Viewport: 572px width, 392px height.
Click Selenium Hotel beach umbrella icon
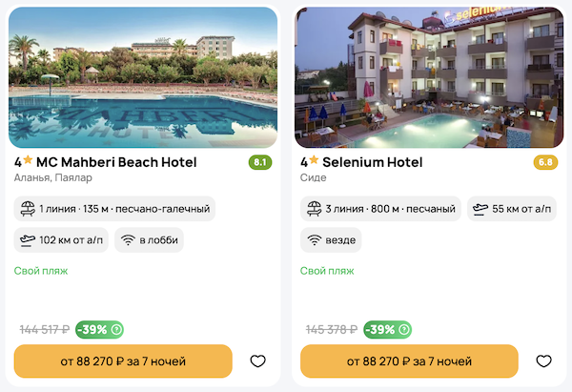click(313, 209)
